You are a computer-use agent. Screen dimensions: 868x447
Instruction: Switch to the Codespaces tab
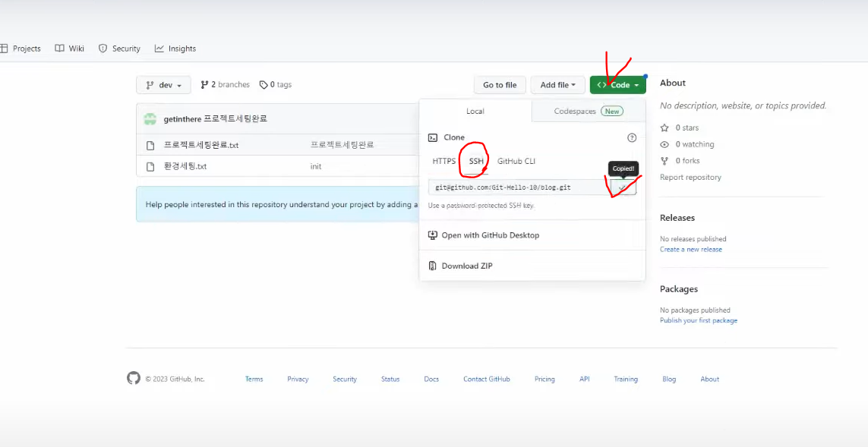[x=589, y=112]
